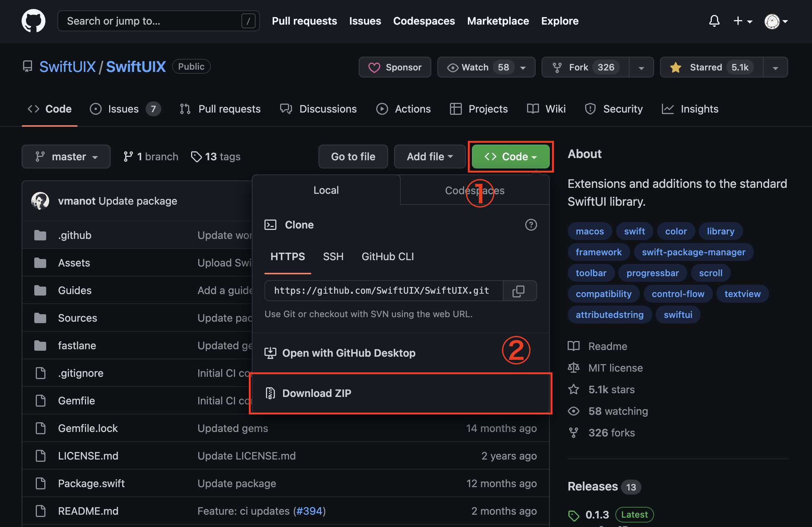Select the HTTPS clone URL text field
The image size is (812, 527).
coord(384,291)
